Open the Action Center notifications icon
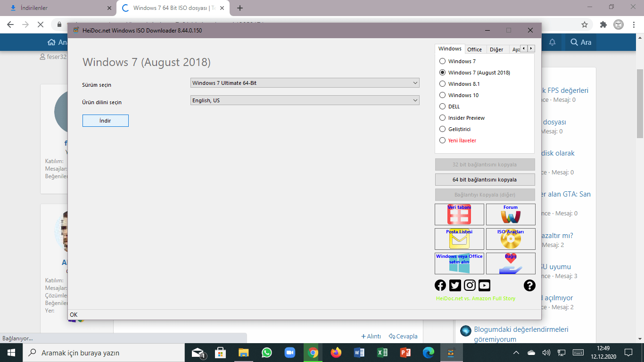Viewport: 644px width, 362px height. point(628,353)
